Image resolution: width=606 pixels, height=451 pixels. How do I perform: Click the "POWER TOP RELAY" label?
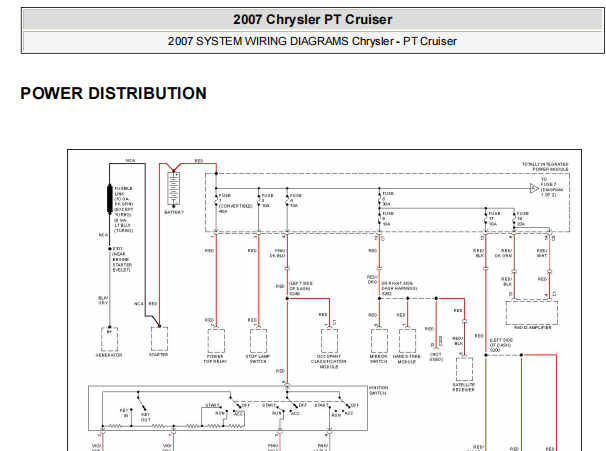tap(215, 359)
